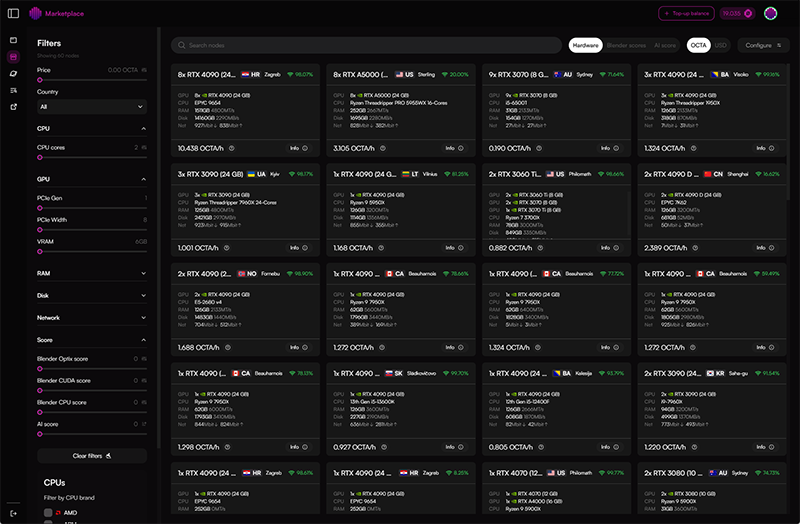Switch to AI score tab
This screenshot has width=800, height=524.
point(665,45)
